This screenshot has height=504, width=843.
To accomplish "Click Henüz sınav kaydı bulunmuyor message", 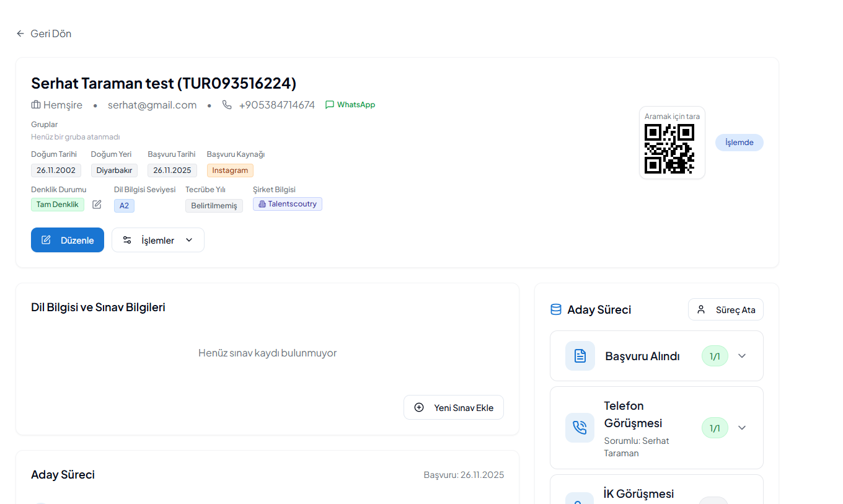I will click(x=268, y=353).
